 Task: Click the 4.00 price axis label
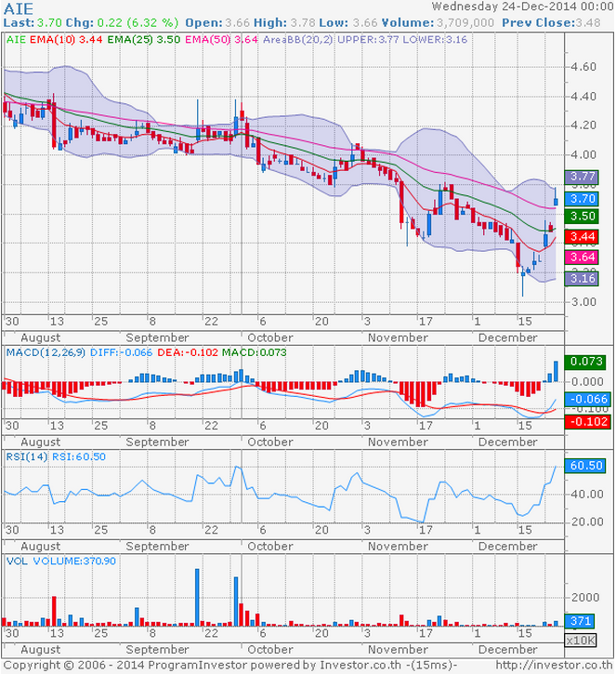click(583, 154)
